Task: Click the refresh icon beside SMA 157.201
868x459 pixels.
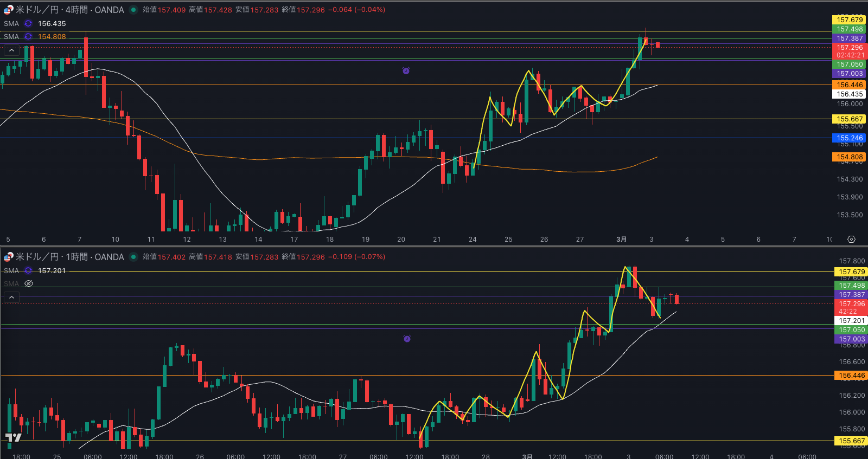Action: [28, 270]
